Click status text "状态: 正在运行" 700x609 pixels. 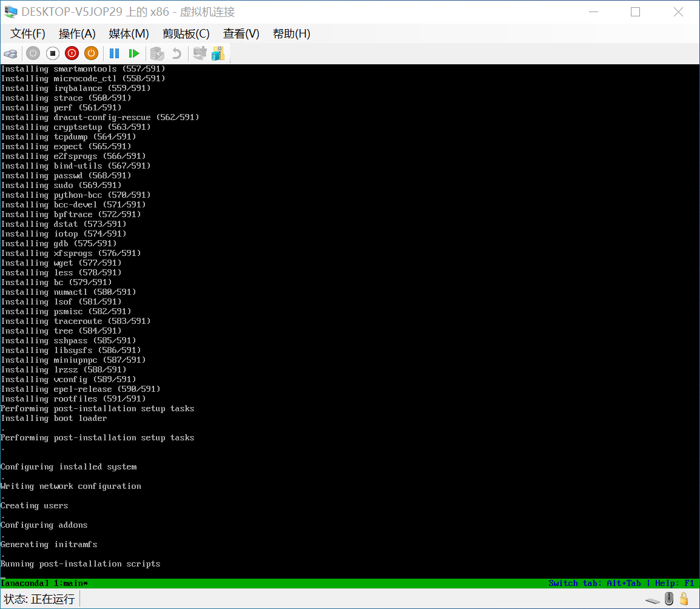pos(39,599)
